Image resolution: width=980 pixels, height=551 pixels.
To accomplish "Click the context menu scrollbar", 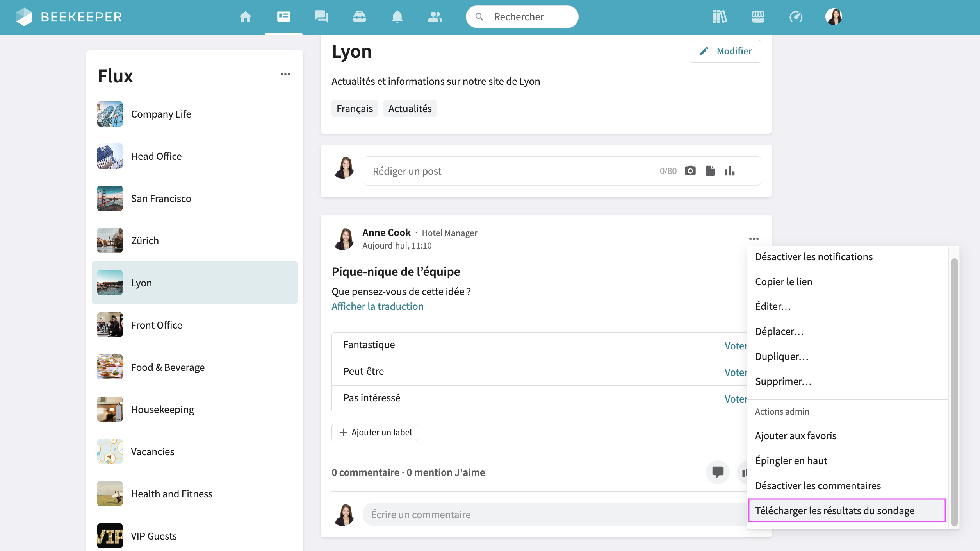I will (x=954, y=391).
